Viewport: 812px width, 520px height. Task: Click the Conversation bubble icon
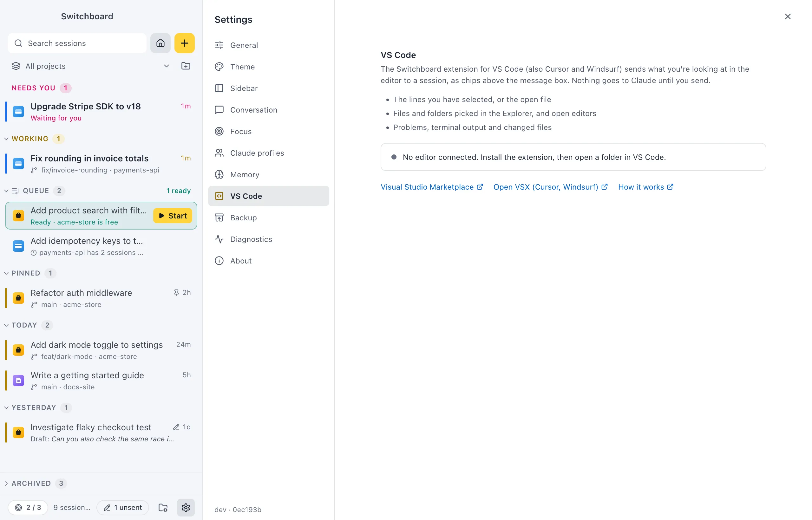(219, 110)
